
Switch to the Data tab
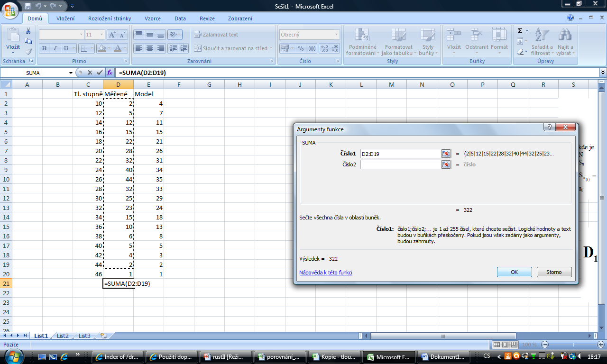click(x=180, y=18)
